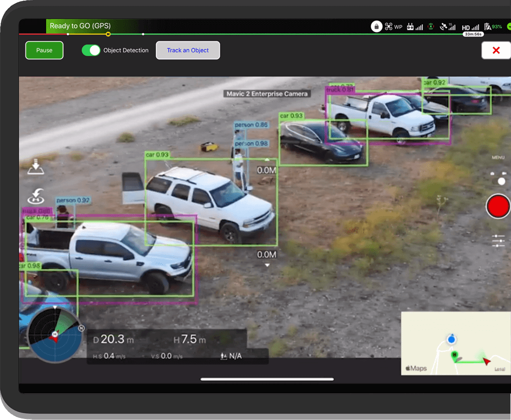Tap the 'person 0.92' detection label
511x420 pixels.
[73, 200]
